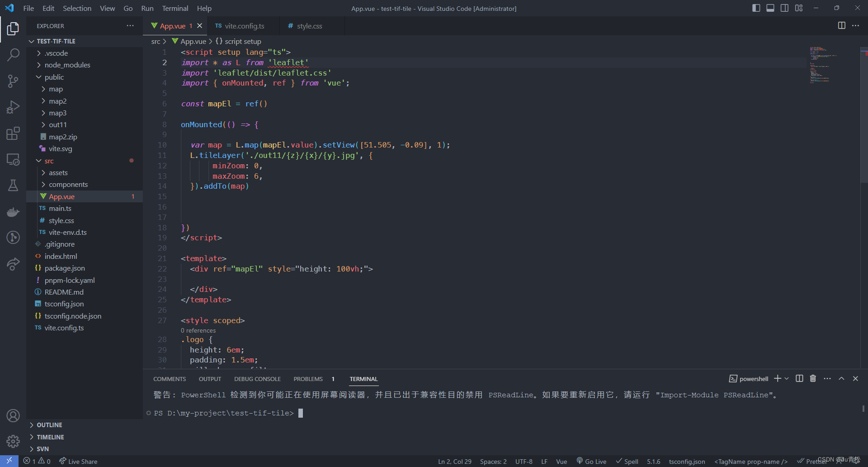This screenshot has height=467, width=868.
Task: Click UTF-8 encoding selector
Action: [x=524, y=461]
